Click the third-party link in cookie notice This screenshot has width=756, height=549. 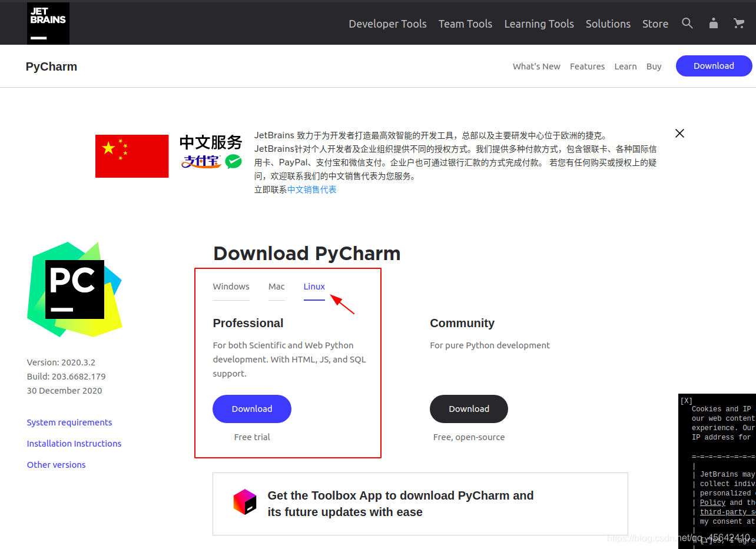tap(728, 512)
